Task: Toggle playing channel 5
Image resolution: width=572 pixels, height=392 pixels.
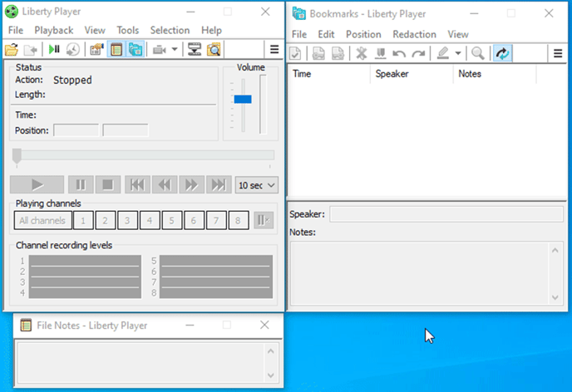Action: pos(171,220)
